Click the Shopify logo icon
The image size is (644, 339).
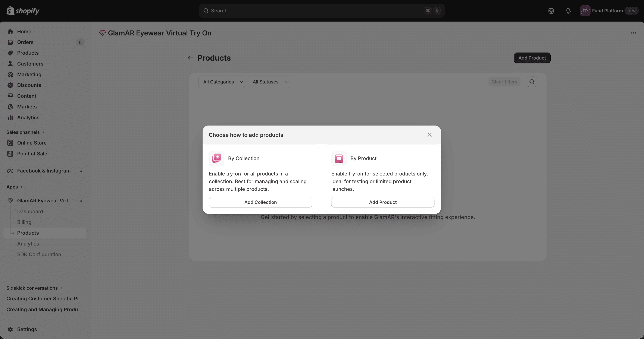pos(10,11)
